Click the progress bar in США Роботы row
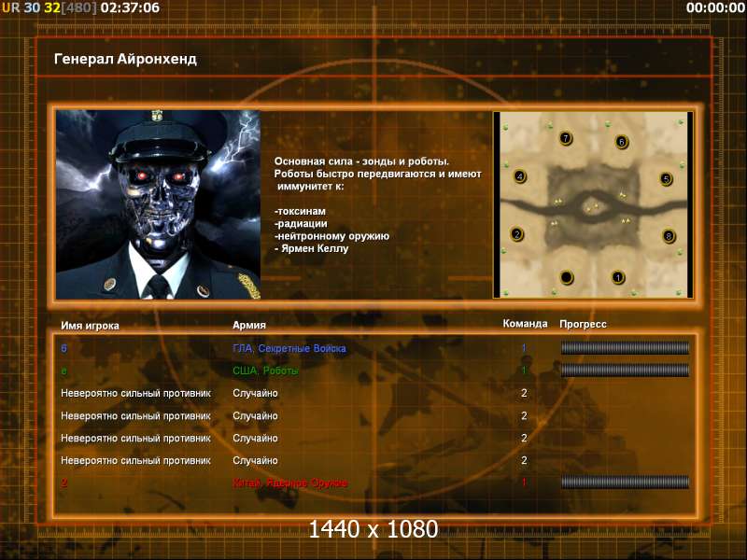This screenshot has width=747, height=560. [x=625, y=370]
